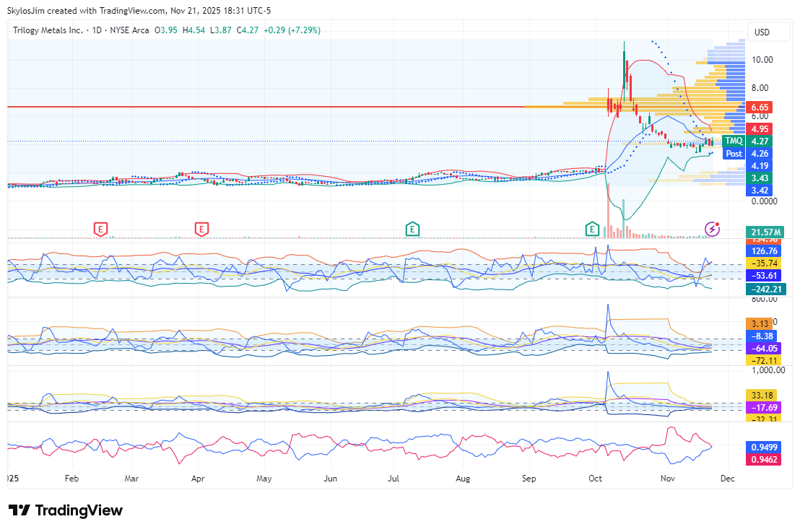
Task: Click the Sep label on time axis
Action: coord(529,478)
